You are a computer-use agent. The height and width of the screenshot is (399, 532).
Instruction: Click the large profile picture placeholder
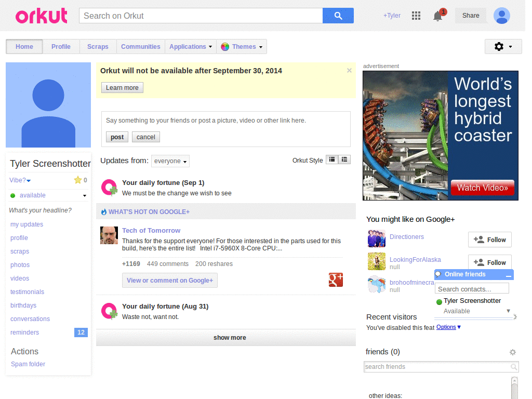[x=48, y=105]
